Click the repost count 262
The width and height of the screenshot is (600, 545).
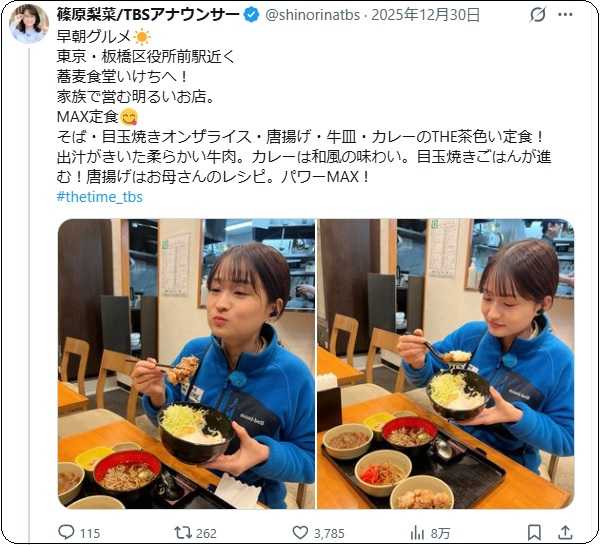tap(206, 533)
